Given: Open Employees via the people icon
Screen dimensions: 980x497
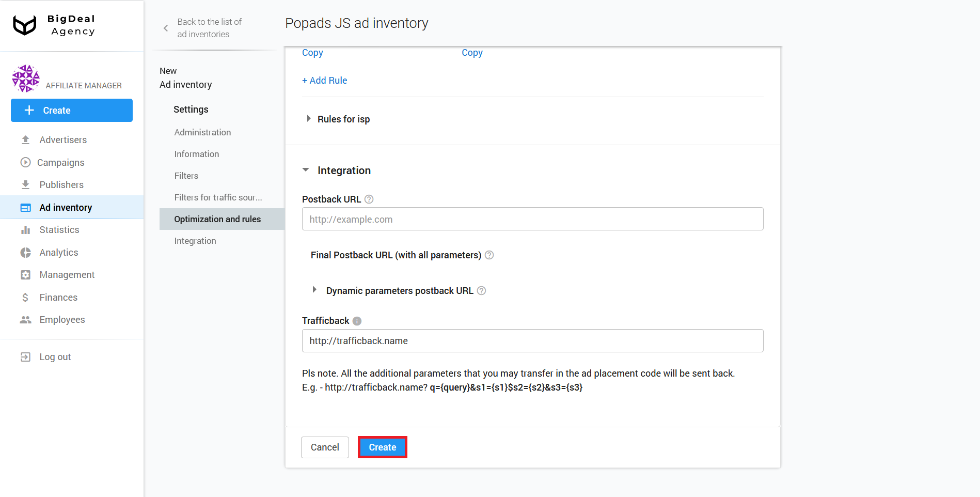Looking at the screenshot, I should click(26, 319).
